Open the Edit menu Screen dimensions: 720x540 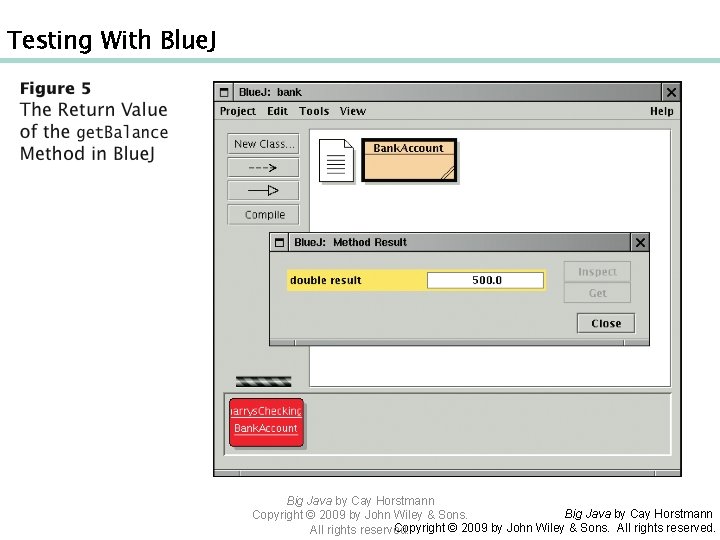click(277, 111)
